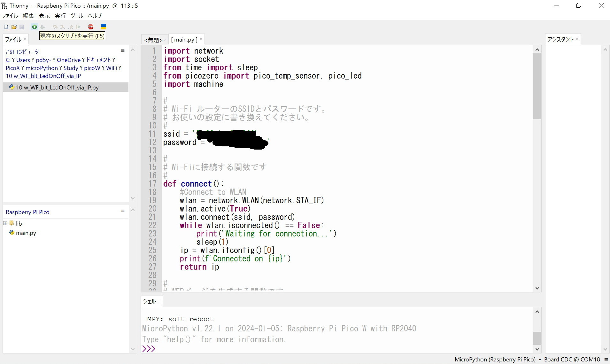
Task: Save the file using the floppy disk icon
Action: 22,27
